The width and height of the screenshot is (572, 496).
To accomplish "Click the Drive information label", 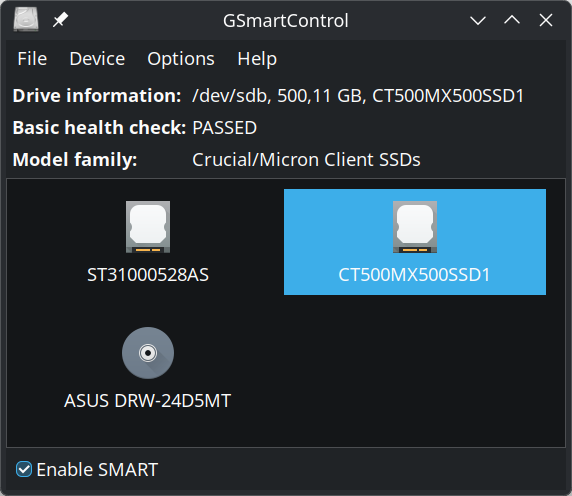I will [x=97, y=96].
